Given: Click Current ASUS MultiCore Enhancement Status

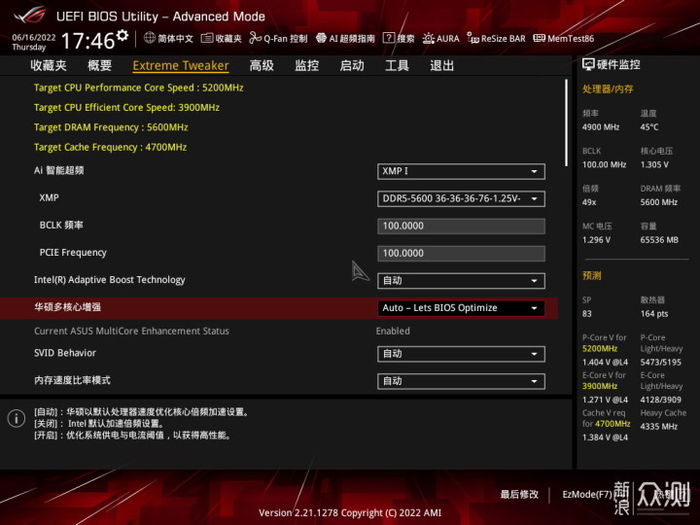Looking at the screenshot, I should [132, 331].
